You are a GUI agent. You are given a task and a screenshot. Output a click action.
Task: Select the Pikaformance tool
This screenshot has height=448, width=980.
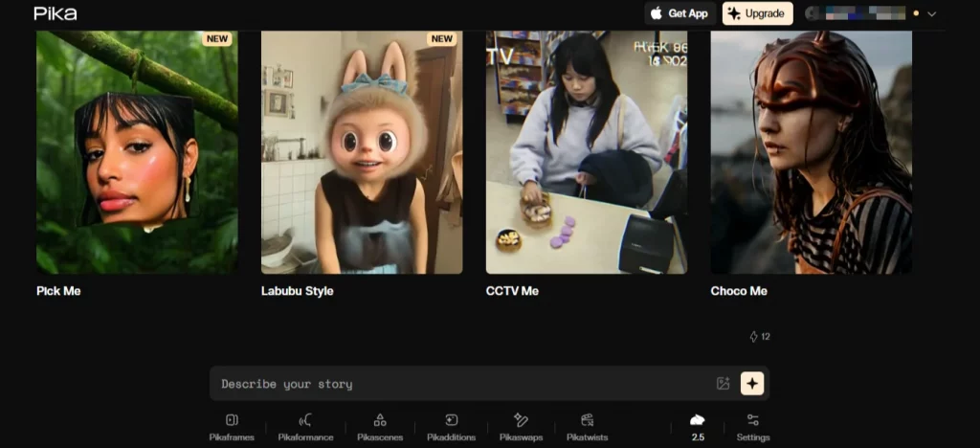[305, 426]
